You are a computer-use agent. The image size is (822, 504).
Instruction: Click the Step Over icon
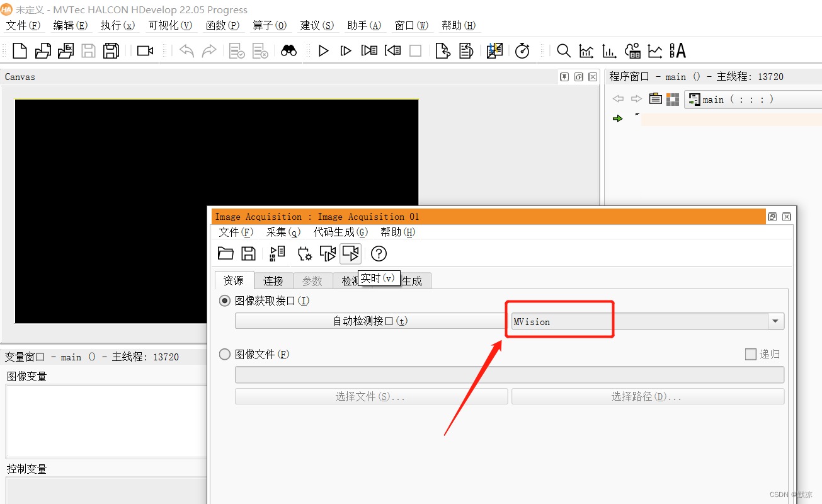(x=346, y=51)
